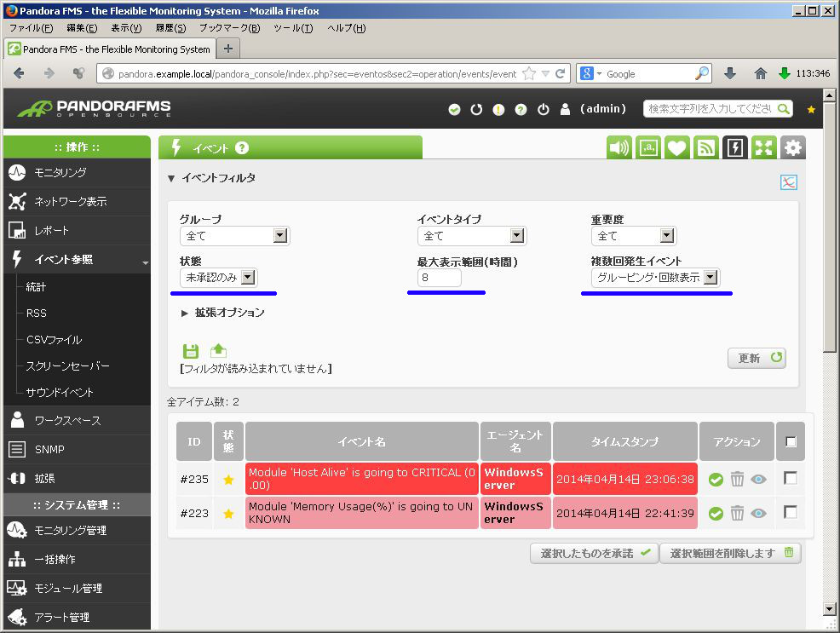Click the yellow exclamation alert icon in header
Image resolution: width=840 pixels, height=633 pixels.
click(498, 109)
